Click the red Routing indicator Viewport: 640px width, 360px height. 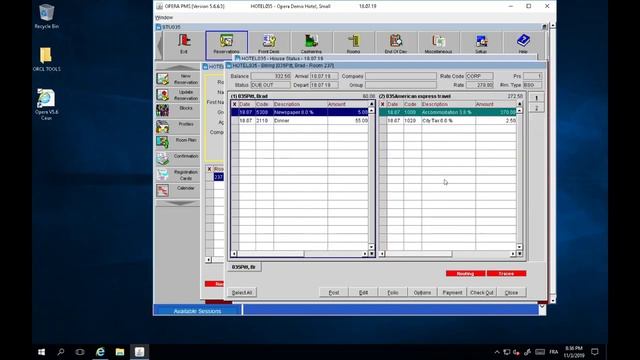(465, 273)
